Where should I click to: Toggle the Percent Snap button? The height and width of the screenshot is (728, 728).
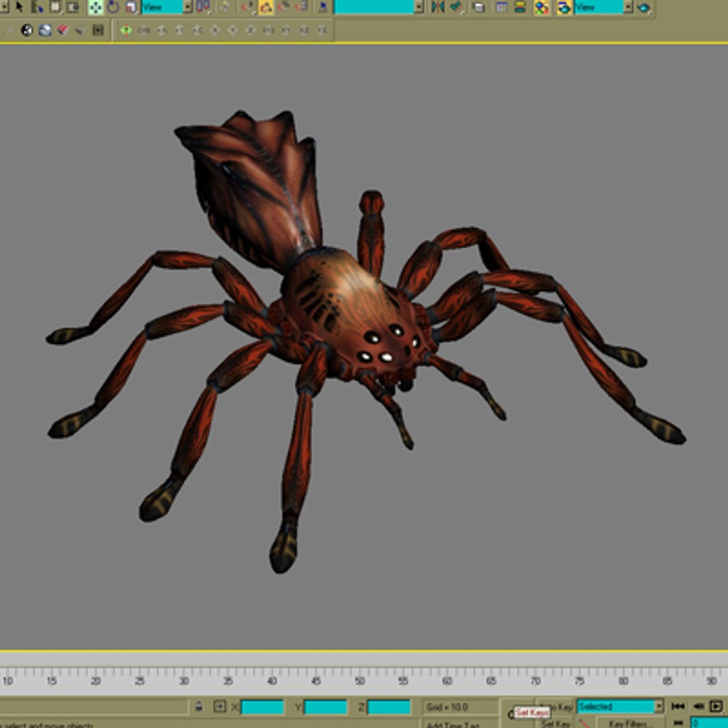(x=283, y=7)
